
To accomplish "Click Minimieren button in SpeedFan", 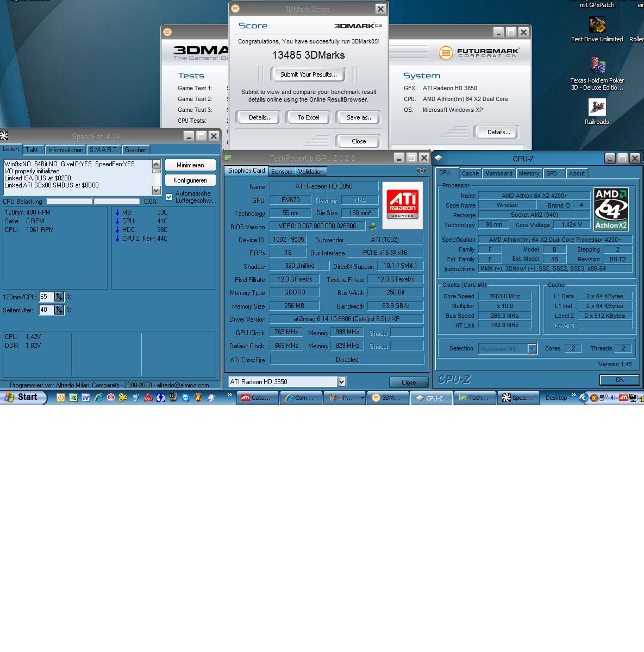I will point(190,165).
